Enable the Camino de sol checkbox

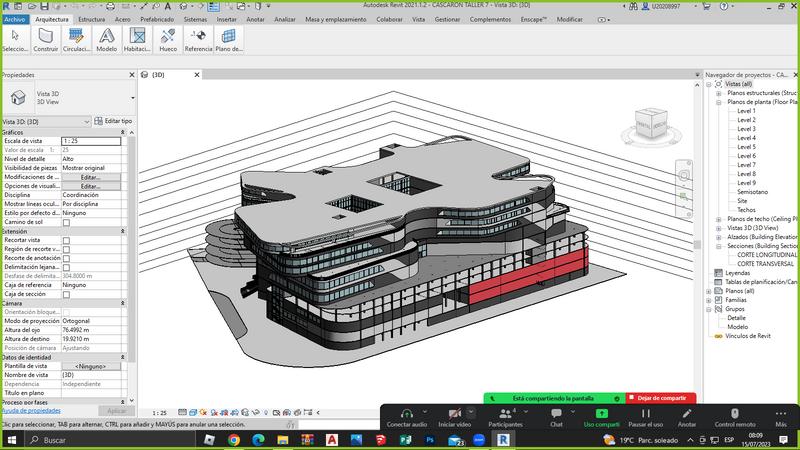coord(67,221)
